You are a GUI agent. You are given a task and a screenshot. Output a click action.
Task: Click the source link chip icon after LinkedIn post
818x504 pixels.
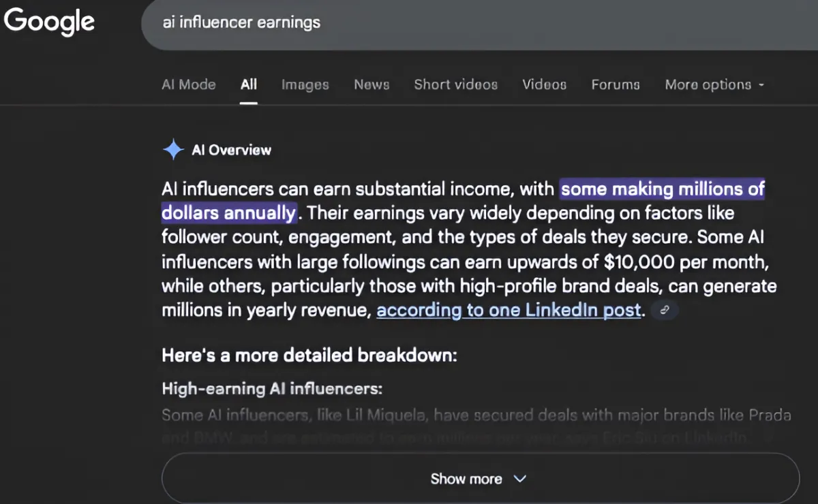point(665,311)
